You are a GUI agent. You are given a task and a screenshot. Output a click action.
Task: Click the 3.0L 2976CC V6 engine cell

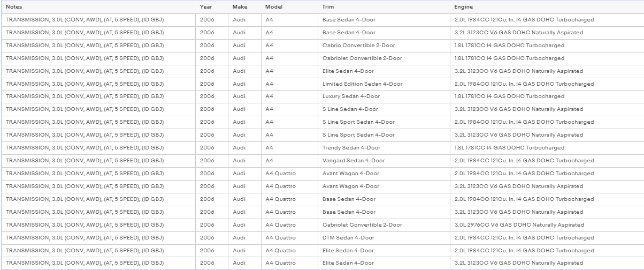click(x=547, y=225)
